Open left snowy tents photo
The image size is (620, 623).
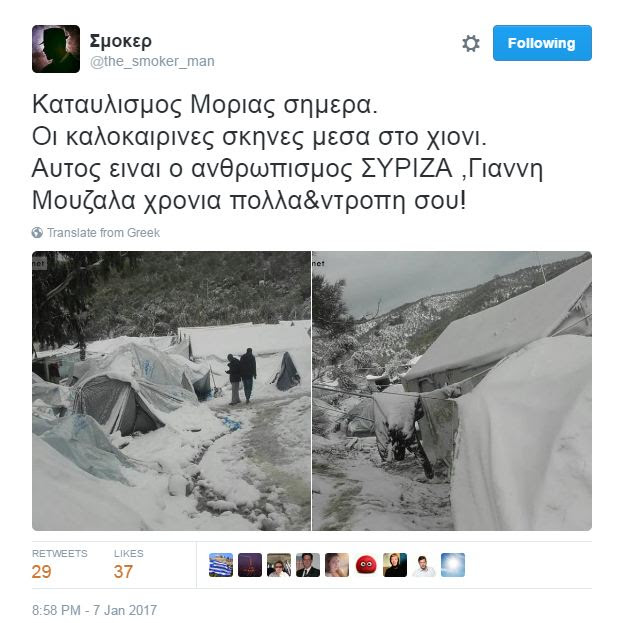coord(171,391)
